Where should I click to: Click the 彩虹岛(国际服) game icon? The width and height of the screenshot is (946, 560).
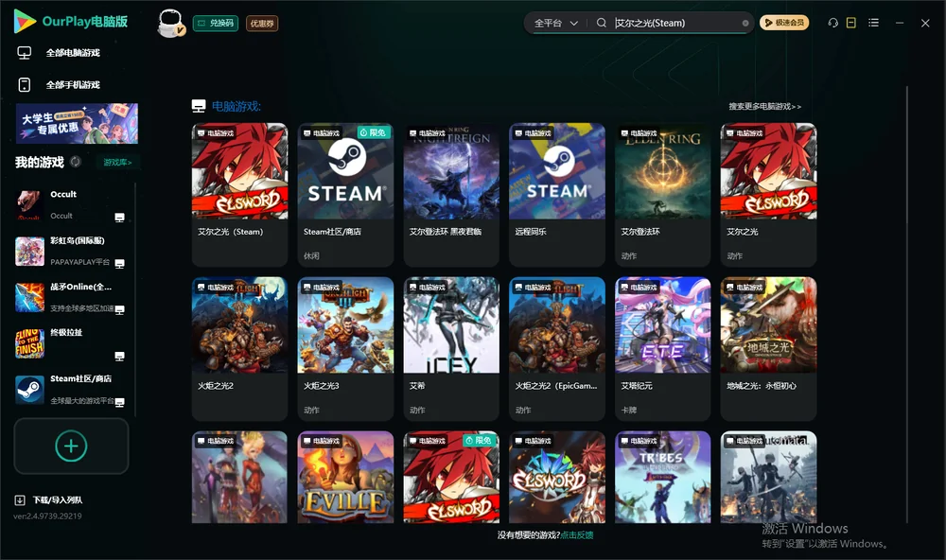point(29,251)
